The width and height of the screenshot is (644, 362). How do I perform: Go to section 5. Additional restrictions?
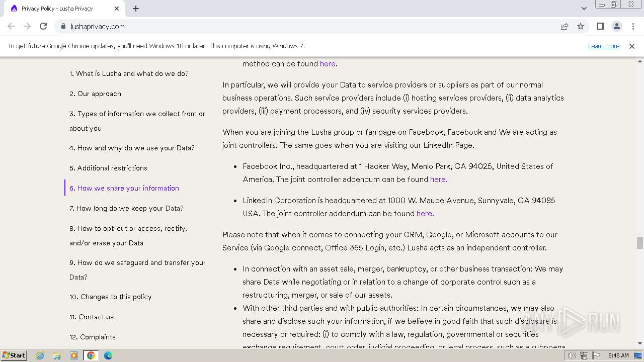(108, 168)
